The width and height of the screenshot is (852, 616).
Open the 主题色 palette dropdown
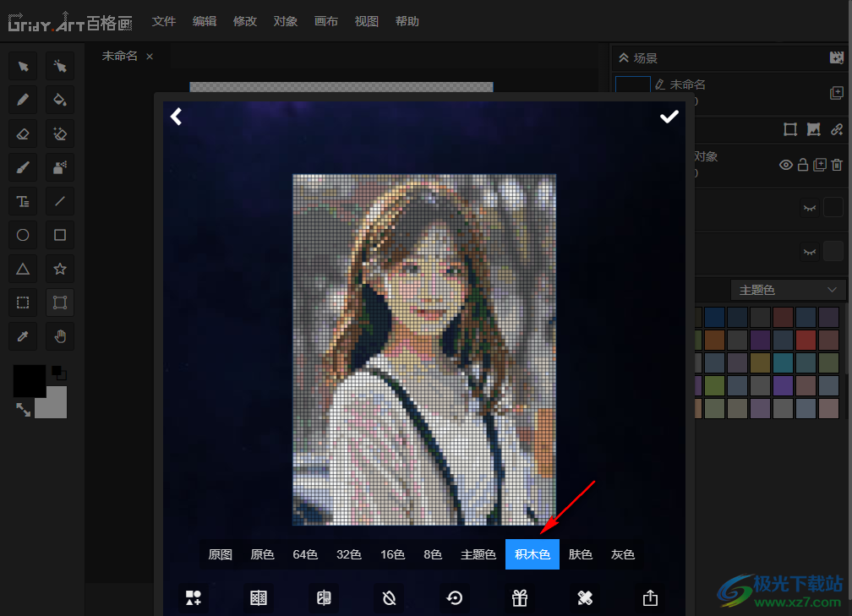(788, 290)
